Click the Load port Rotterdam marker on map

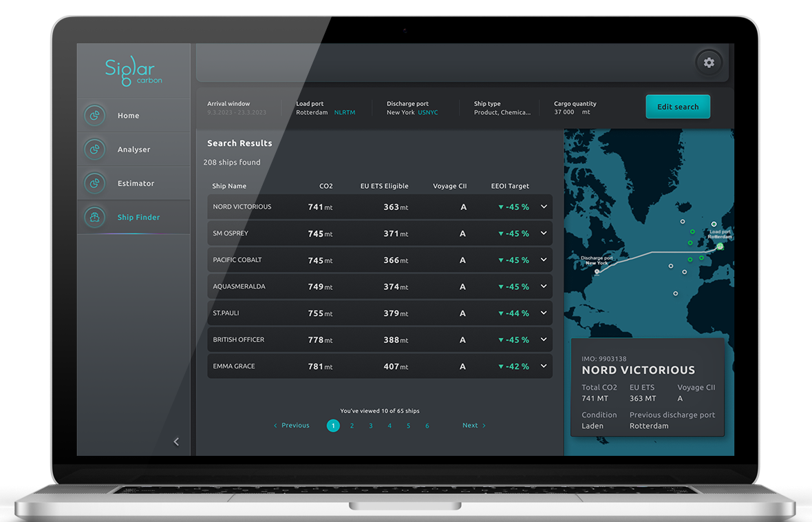point(718,245)
